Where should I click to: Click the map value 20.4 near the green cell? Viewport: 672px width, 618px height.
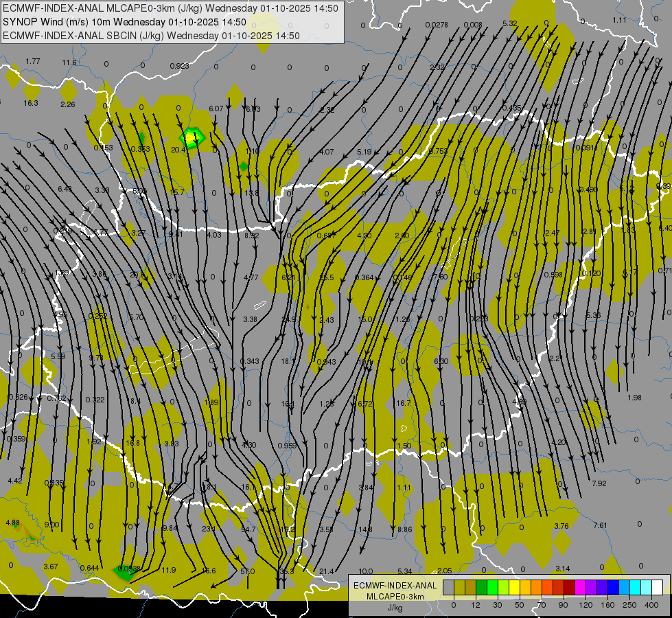177,150
